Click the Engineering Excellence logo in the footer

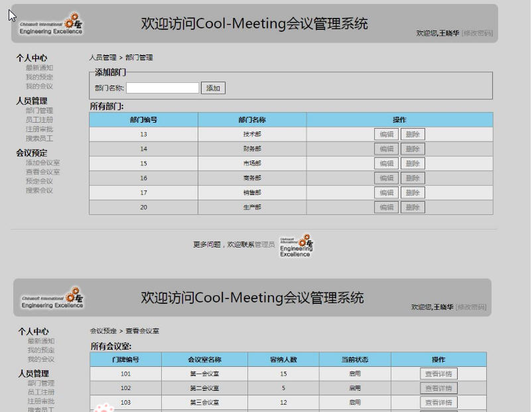pyautogui.click(x=296, y=245)
